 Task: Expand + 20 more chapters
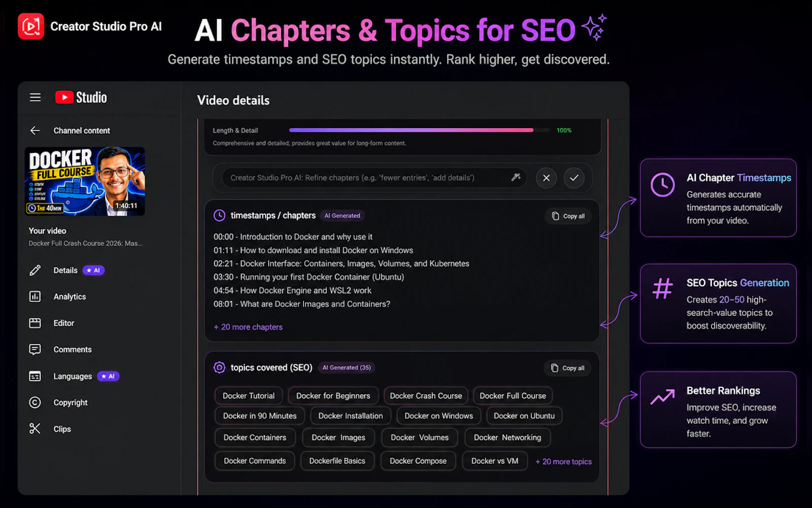[248, 327]
